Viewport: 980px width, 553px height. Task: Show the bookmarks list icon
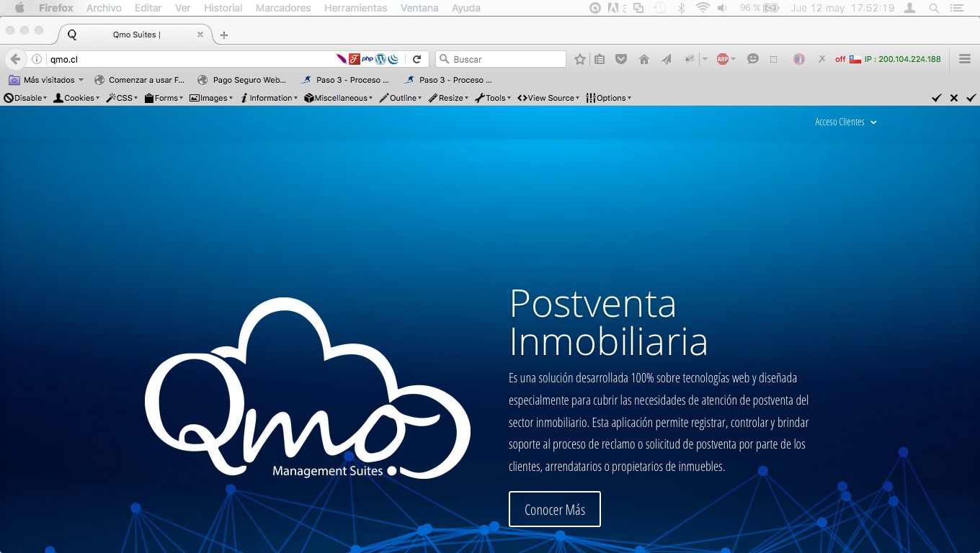[x=600, y=59]
